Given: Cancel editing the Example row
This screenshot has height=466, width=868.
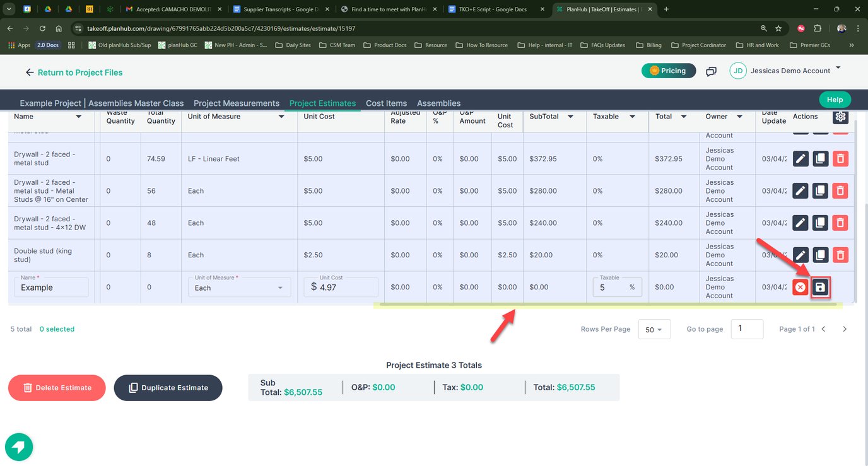Looking at the screenshot, I should [x=801, y=288].
